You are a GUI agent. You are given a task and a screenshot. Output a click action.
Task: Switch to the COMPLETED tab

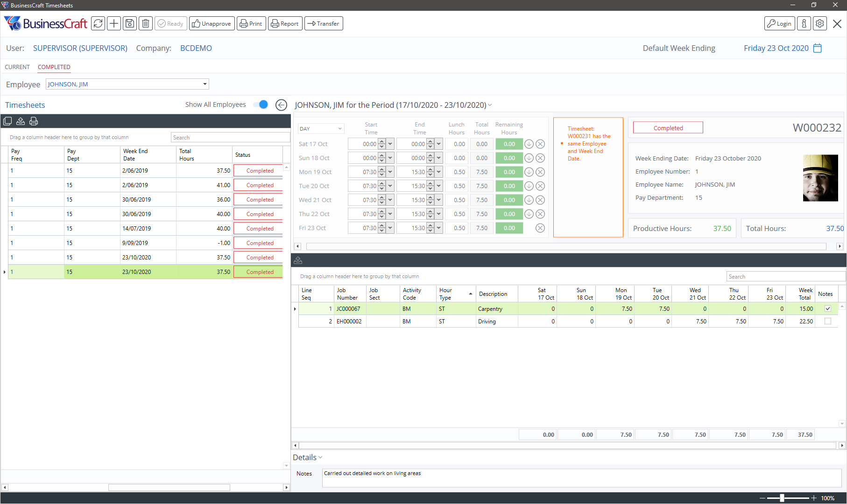coord(54,67)
